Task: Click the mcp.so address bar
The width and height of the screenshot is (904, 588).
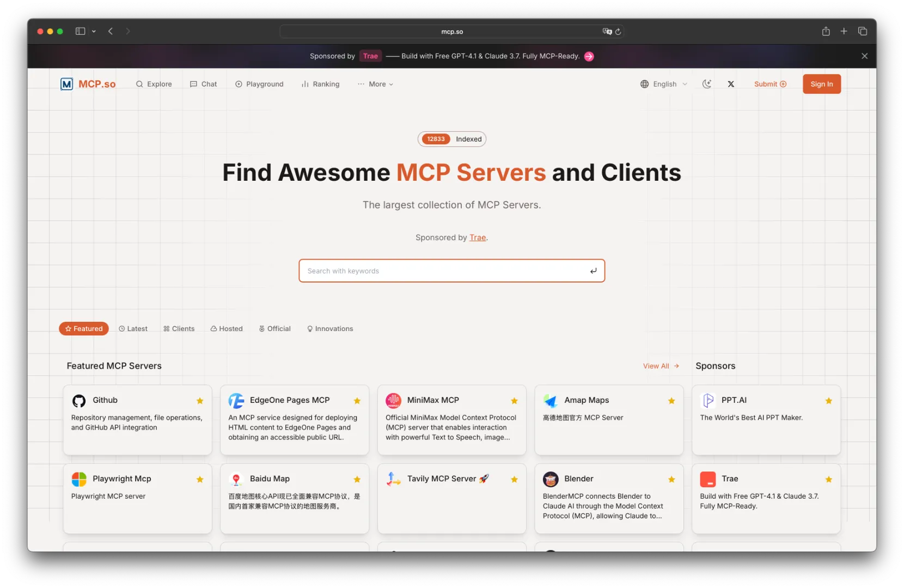Action: point(451,32)
